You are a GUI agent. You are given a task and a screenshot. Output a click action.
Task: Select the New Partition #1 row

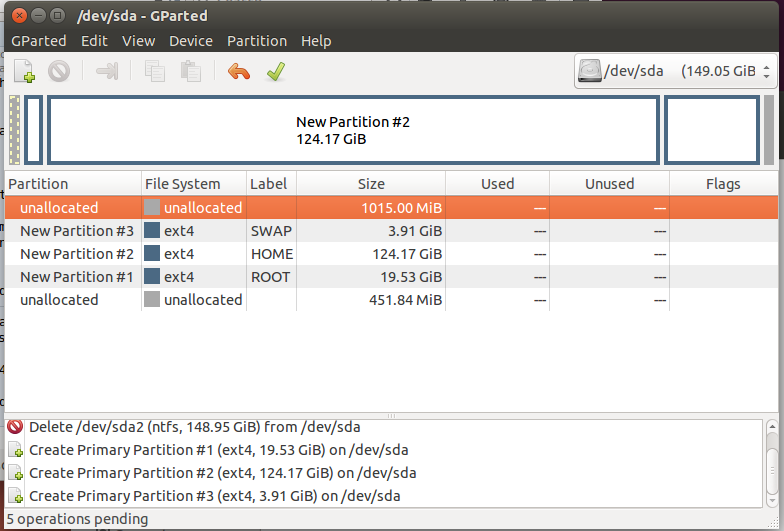(392, 276)
